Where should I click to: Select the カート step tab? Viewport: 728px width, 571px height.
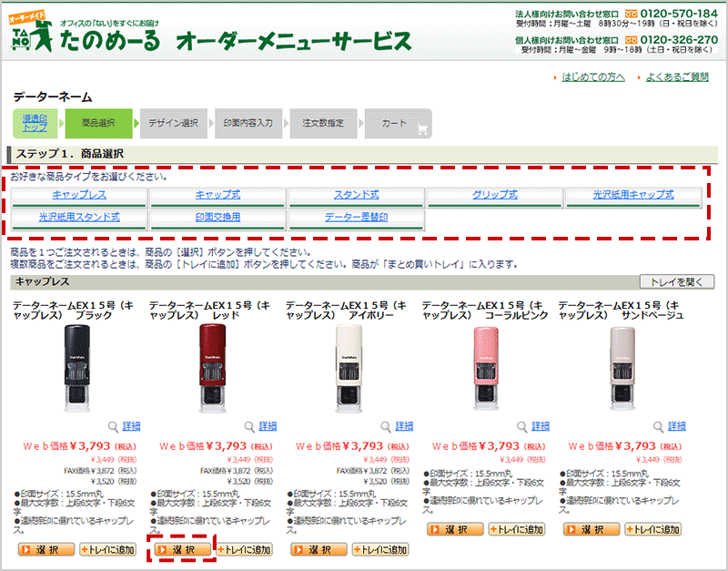pos(399,123)
